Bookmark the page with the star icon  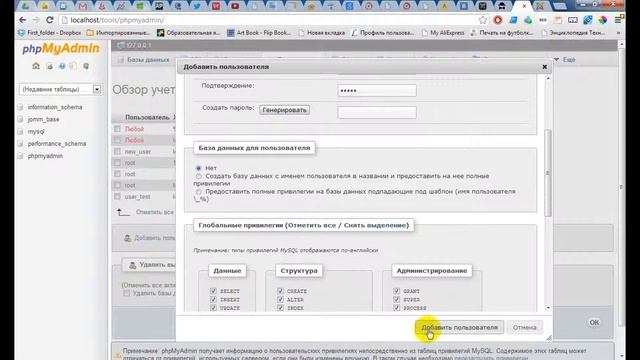point(483,20)
